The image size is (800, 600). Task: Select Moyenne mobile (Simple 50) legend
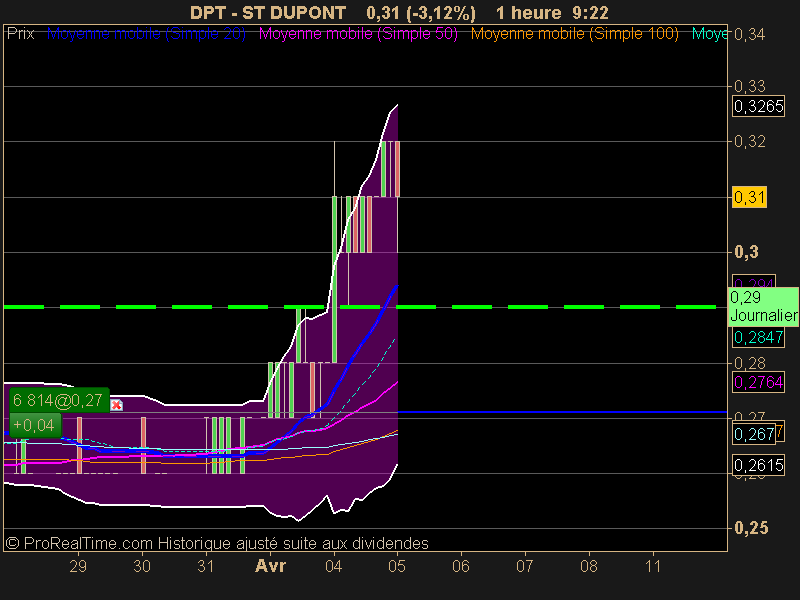(x=358, y=34)
